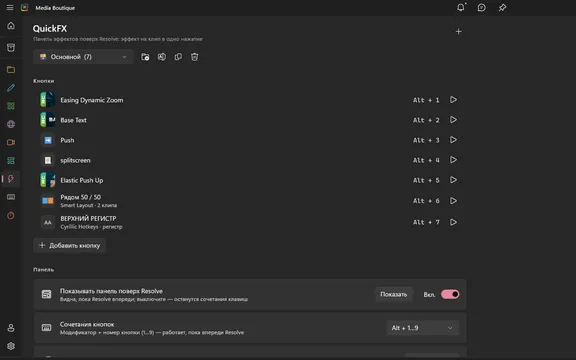Run the splitscreen effect play button
Image resolution: width=576 pixels, height=360 pixels.
pos(453,160)
